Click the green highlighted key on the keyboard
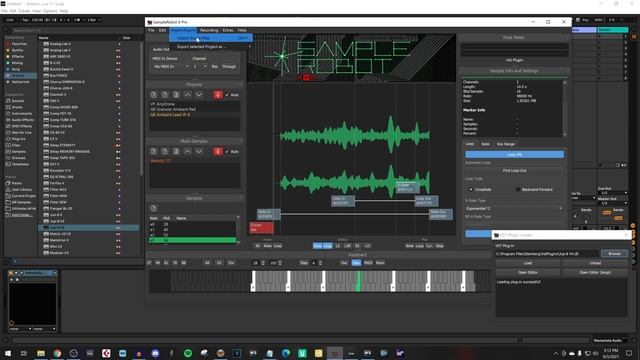Viewport: 640px width, 360px height. click(x=358, y=281)
